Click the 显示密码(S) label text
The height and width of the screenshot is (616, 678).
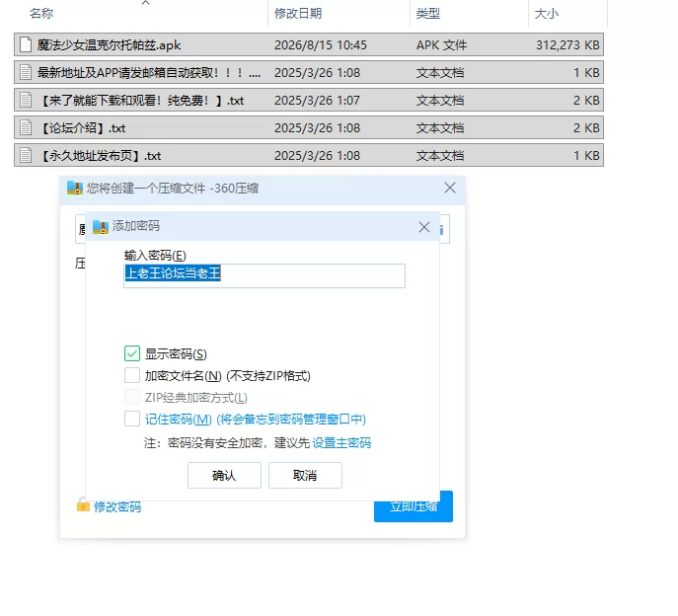pos(176,353)
